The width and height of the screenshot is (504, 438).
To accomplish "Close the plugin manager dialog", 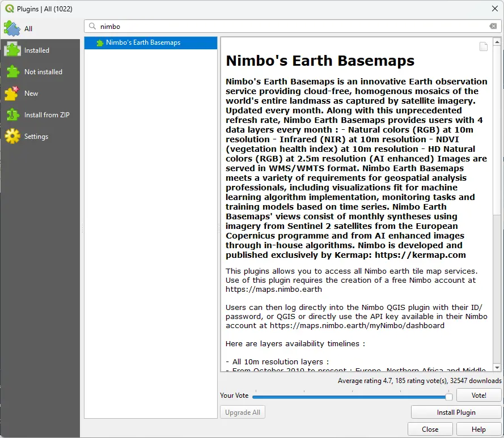I will [x=430, y=430].
